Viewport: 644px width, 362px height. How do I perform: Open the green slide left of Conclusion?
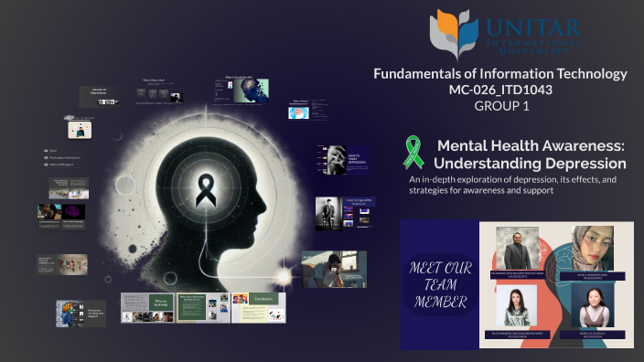(203, 307)
